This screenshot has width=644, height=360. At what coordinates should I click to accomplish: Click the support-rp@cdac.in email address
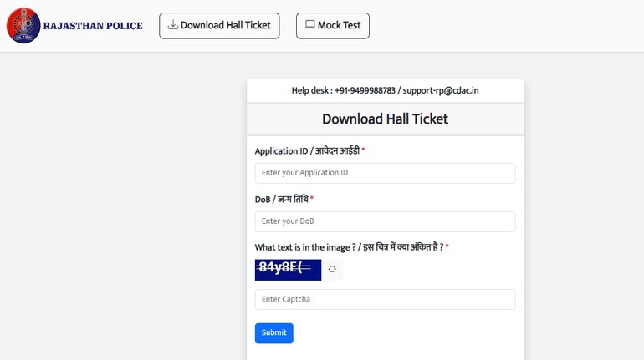[x=441, y=90]
